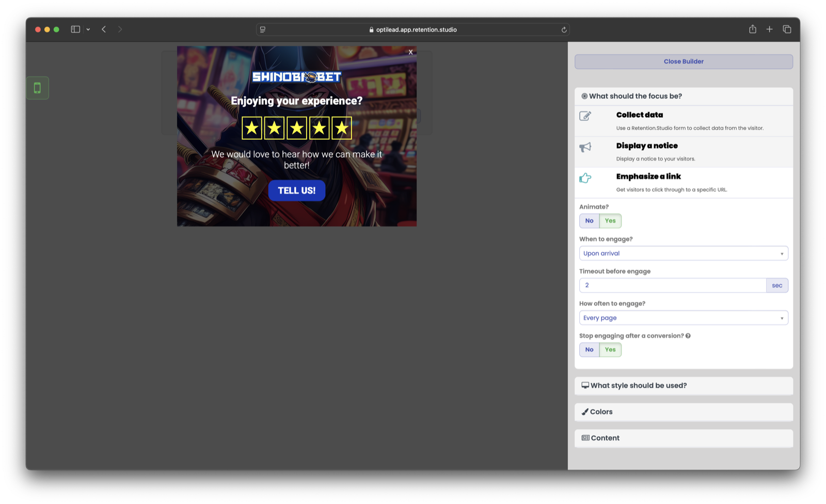Choose Collect data focus option
The height and width of the screenshot is (504, 826).
[x=684, y=121]
